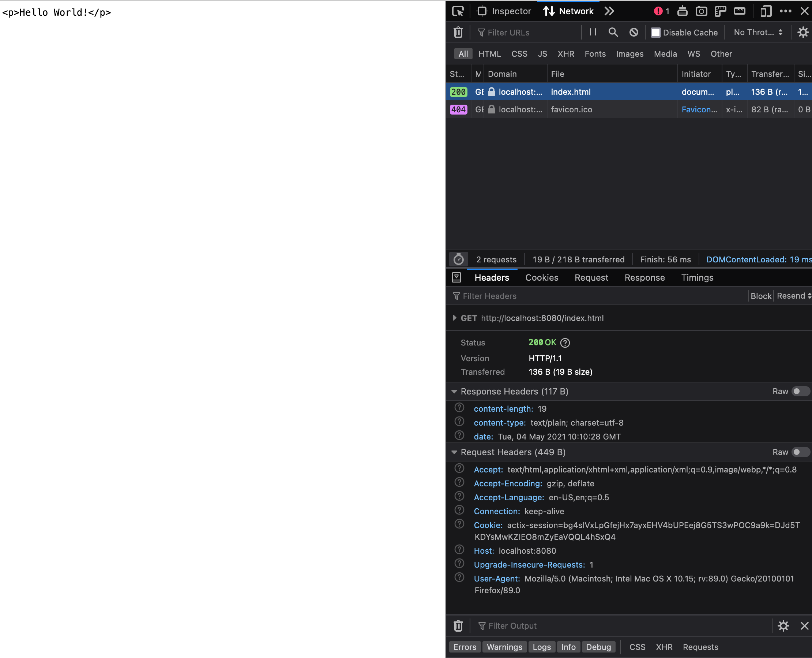Screen dimensions: 812x658
Task: Toggle the Errors console filter
Action: click(x=465, y=647)
